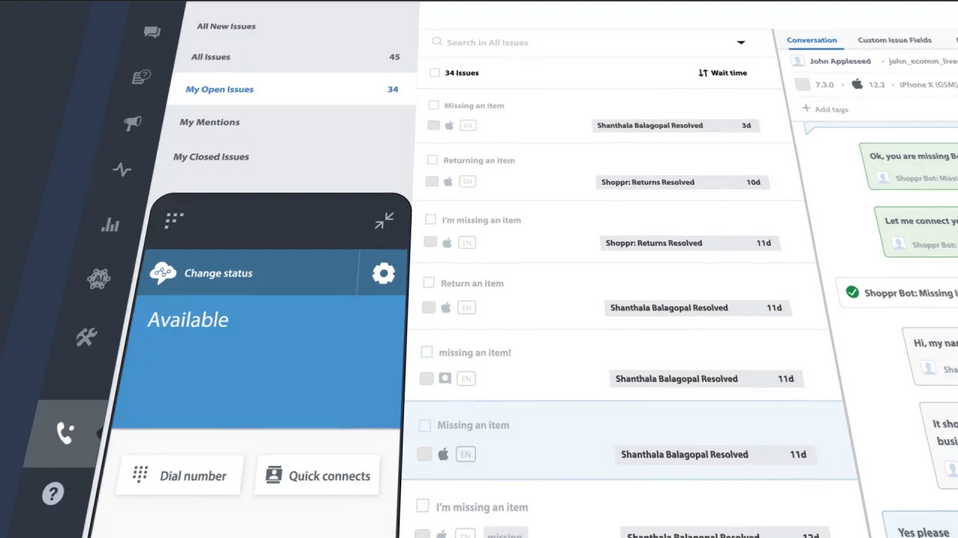Screen dimensions: 958x538
Task: Click John Appleseed's avatar icon
Action: pyautogui.click(x=797, y=60)
